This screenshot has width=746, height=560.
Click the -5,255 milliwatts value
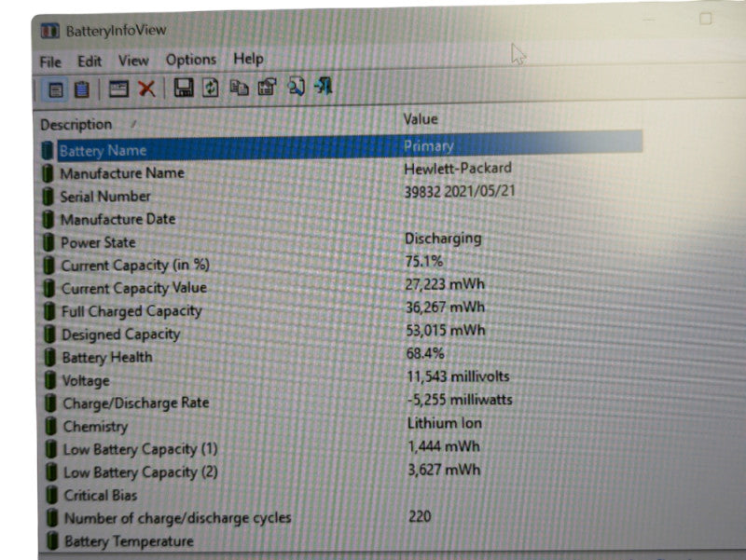click(460, 400)
